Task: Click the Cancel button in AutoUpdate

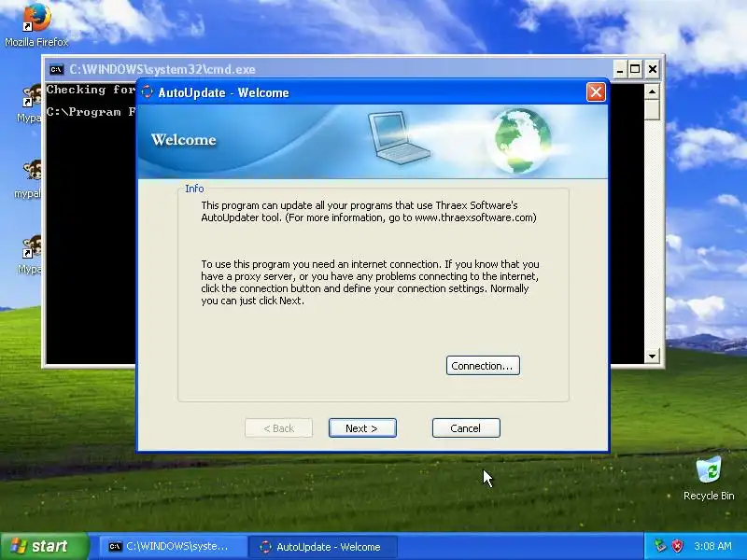Action: click(466, 428)
